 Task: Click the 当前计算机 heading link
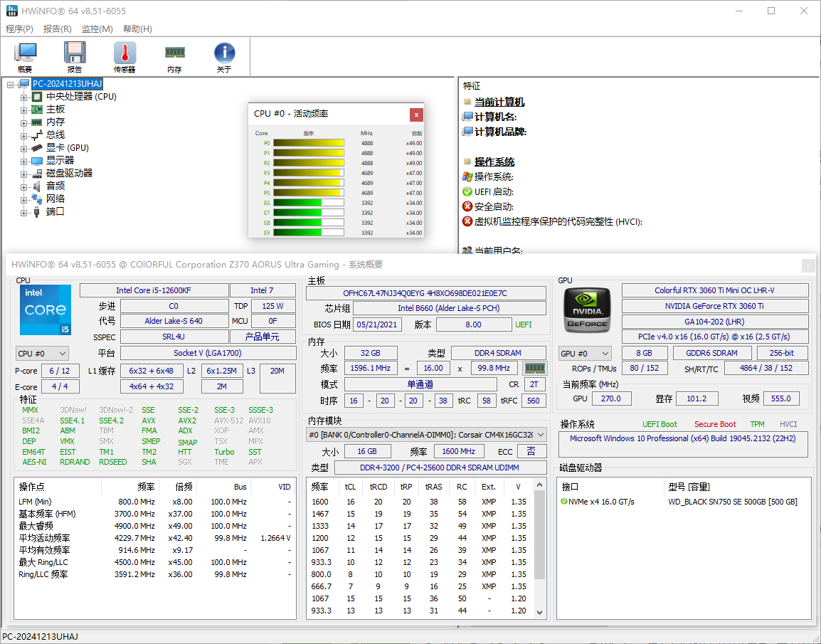click(499, 102)
